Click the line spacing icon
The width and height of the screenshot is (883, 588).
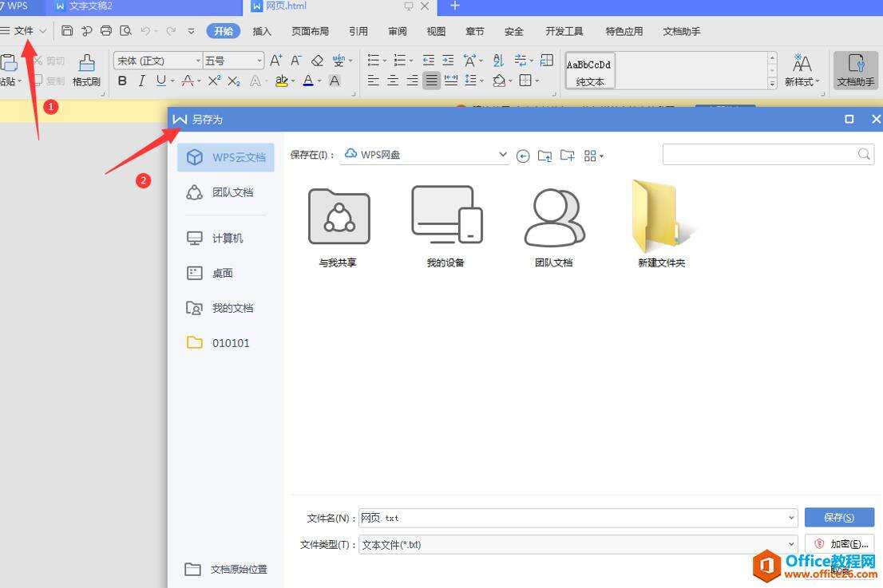(471, 81)
